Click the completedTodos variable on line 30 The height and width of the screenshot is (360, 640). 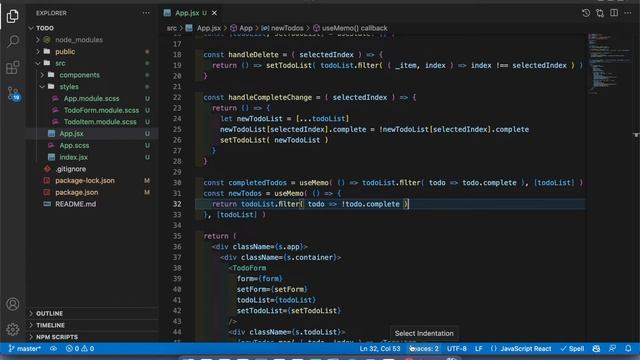257,183
